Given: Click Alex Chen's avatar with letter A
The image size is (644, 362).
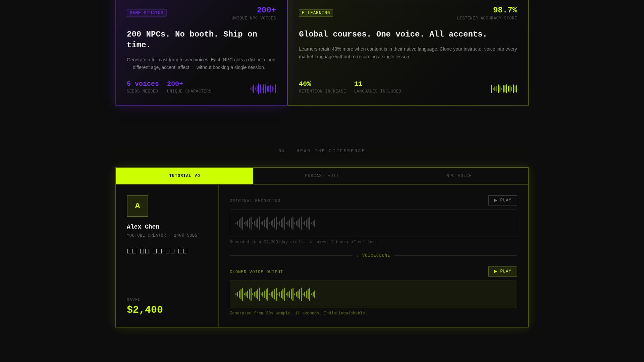Looking at the screenshot, I should tap(138, 206).
